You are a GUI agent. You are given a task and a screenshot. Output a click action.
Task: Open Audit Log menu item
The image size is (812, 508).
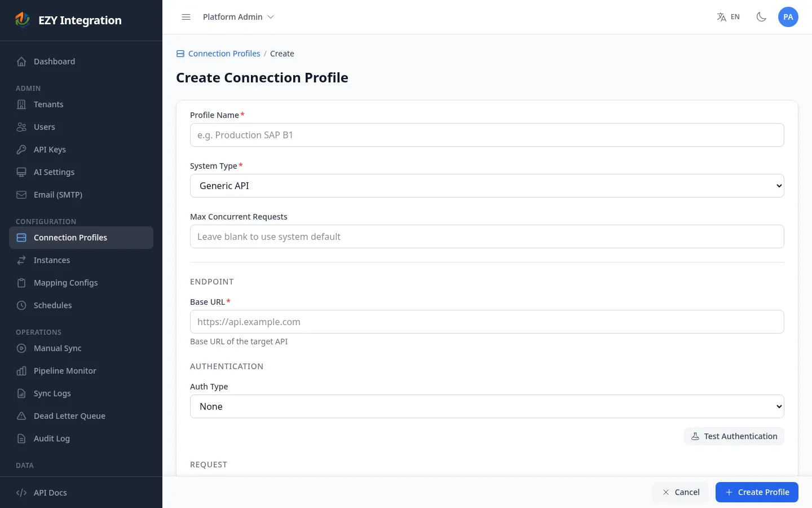coord(81,439)
